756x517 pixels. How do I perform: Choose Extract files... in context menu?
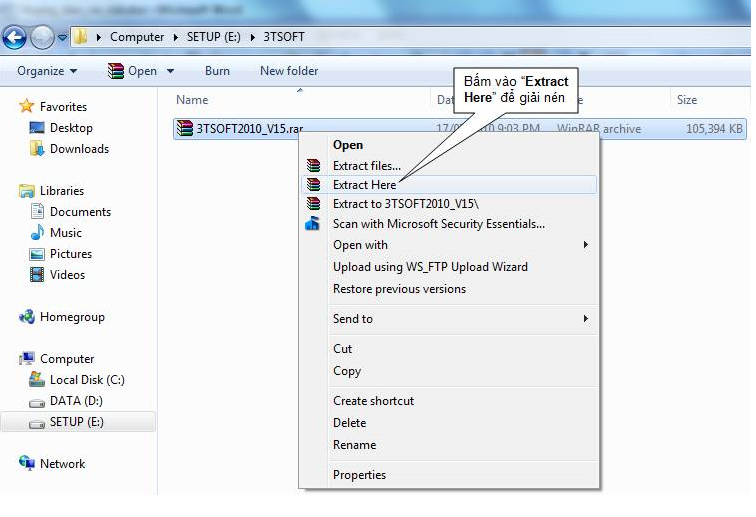[x=448, y=165]
